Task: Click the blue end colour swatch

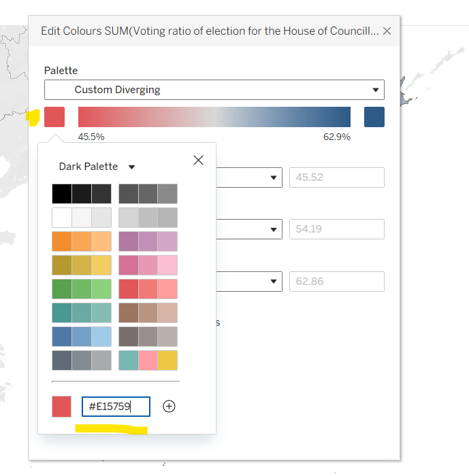Action: click(374, 117)
